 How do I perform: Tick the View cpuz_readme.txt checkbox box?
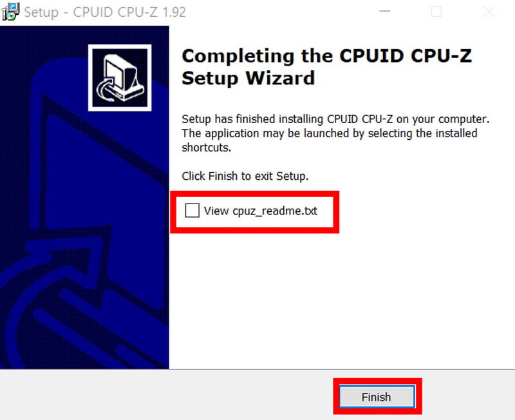tap(192, 211)
